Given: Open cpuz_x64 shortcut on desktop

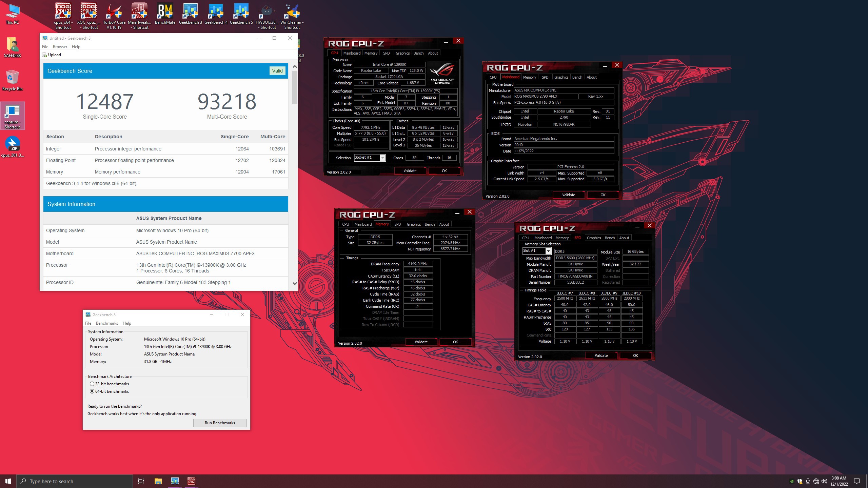Looking at the screenshot, I should click(63, 16).
